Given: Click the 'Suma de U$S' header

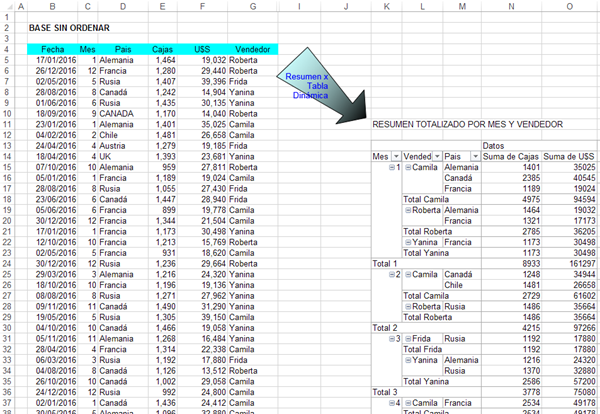Looking at the screenshot, I should tap(569, 156).
